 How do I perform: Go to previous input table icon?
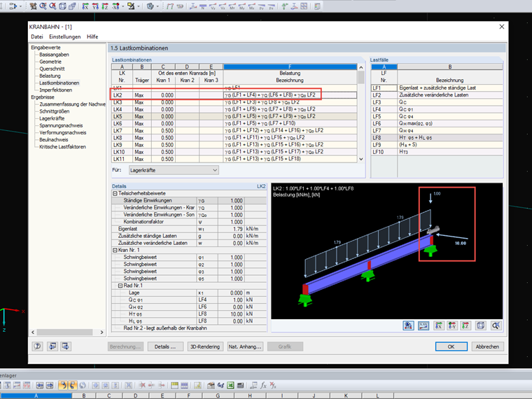52,346
